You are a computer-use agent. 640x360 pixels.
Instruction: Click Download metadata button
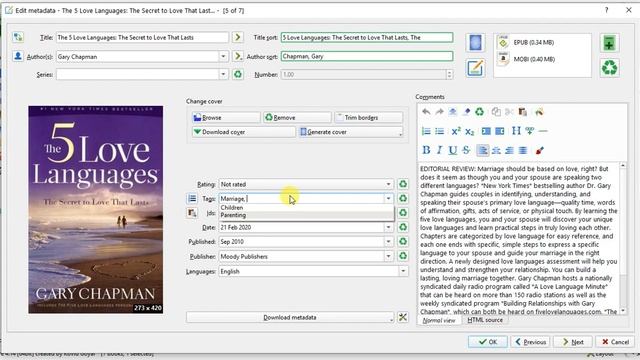point(290,317)
